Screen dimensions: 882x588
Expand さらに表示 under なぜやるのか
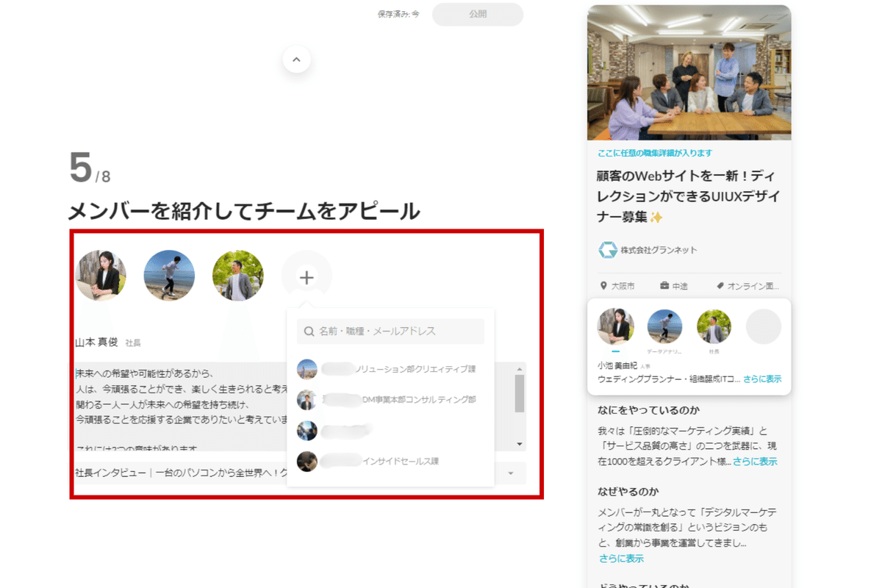pos(621,559)
